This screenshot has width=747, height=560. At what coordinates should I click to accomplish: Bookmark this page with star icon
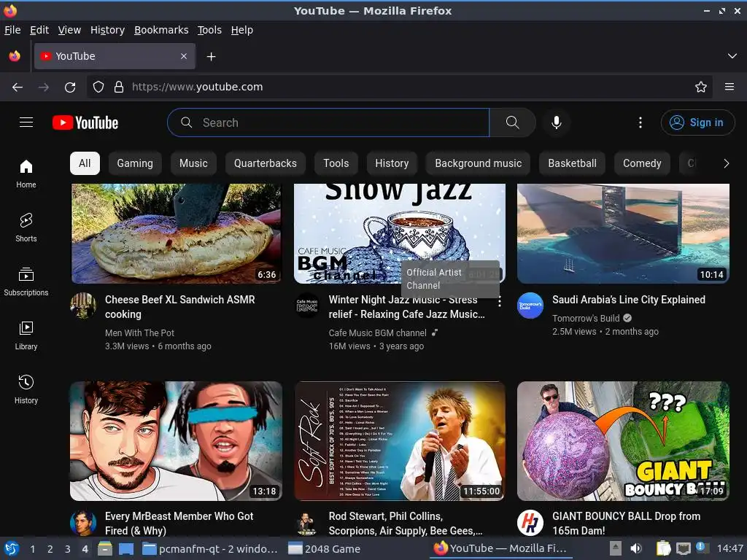pos(701,87)
